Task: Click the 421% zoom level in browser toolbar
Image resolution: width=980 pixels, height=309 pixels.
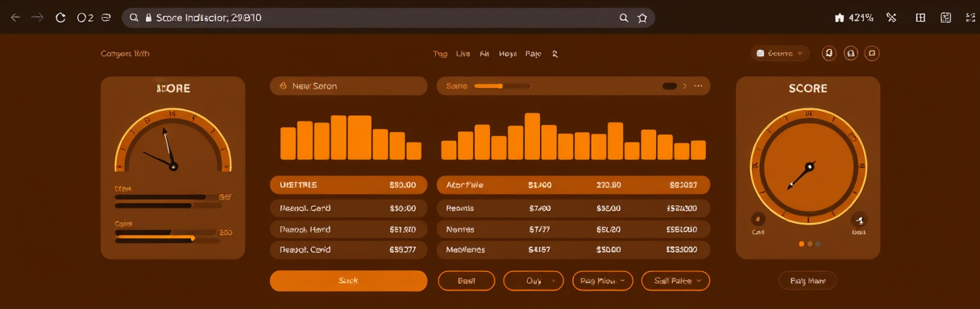Action: (862, 18)
